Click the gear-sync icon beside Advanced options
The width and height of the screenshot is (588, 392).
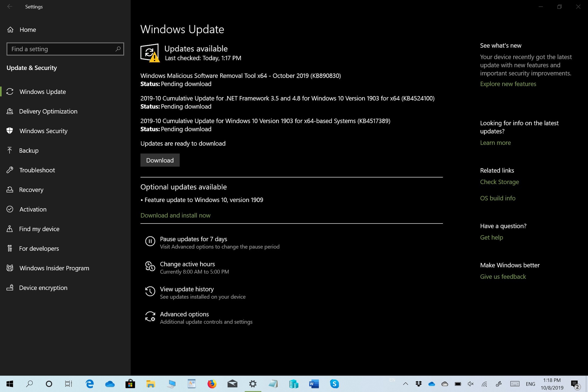click(150, 316)
